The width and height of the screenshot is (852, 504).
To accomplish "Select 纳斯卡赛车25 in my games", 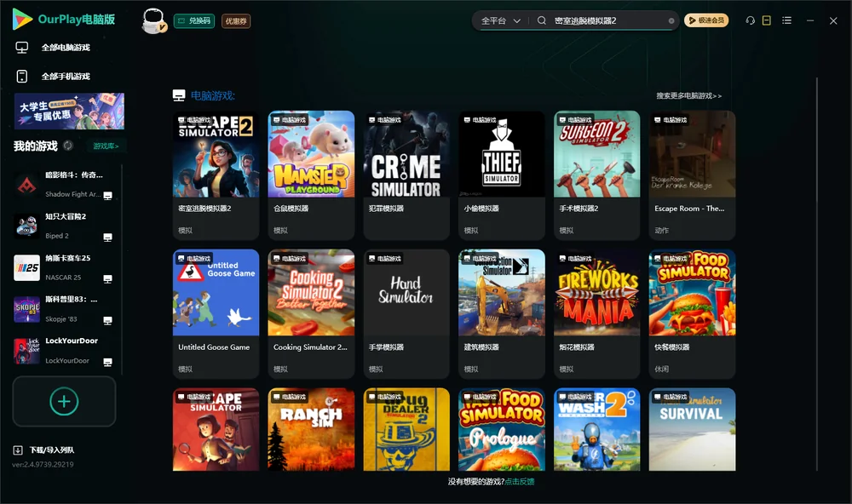I will pyautogui.click(x=64, y=267).
